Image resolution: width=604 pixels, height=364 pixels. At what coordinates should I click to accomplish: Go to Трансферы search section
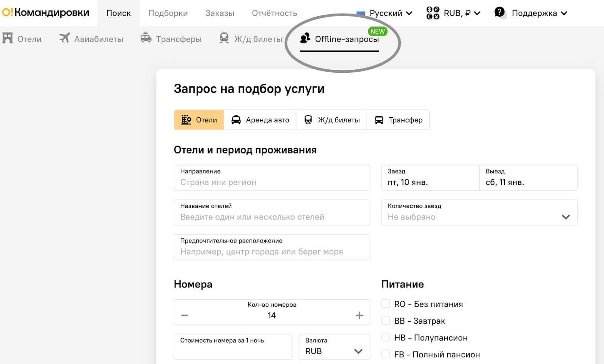coord(171,38)
